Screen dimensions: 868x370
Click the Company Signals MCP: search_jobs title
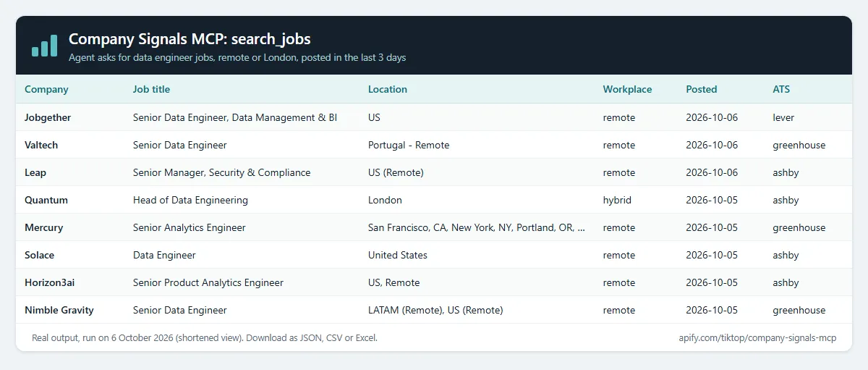[x=190, y=39]
